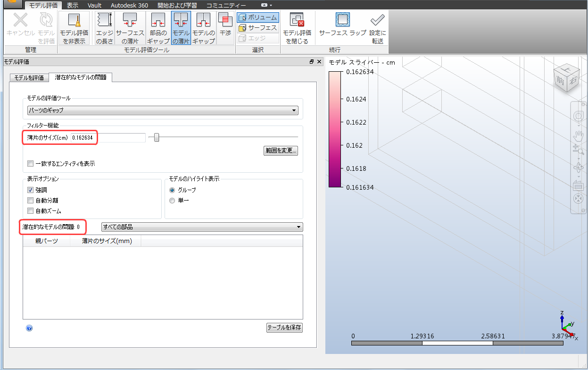The height and width of the screenshot is (370, 588).
Task: Open the Vault ribbon tab
Action: click(94, 6)
